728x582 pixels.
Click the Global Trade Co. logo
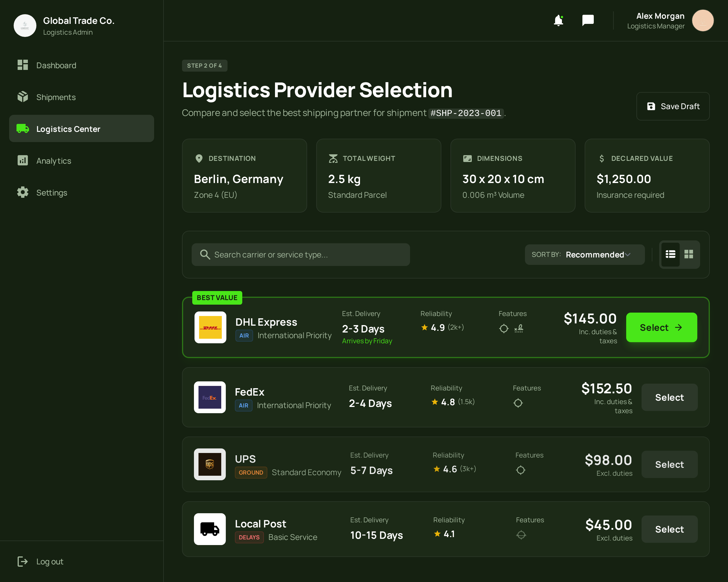point(25,26)
